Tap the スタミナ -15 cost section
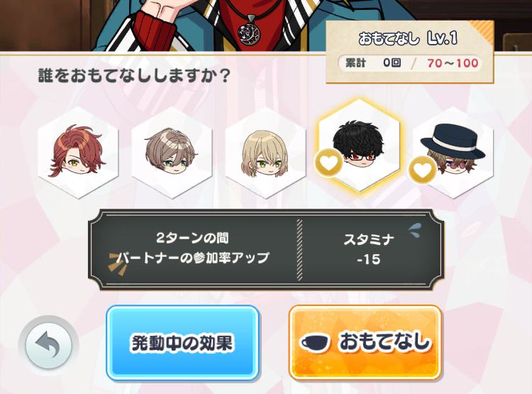Viewport: 532px width, 394px height. point(369,249)
